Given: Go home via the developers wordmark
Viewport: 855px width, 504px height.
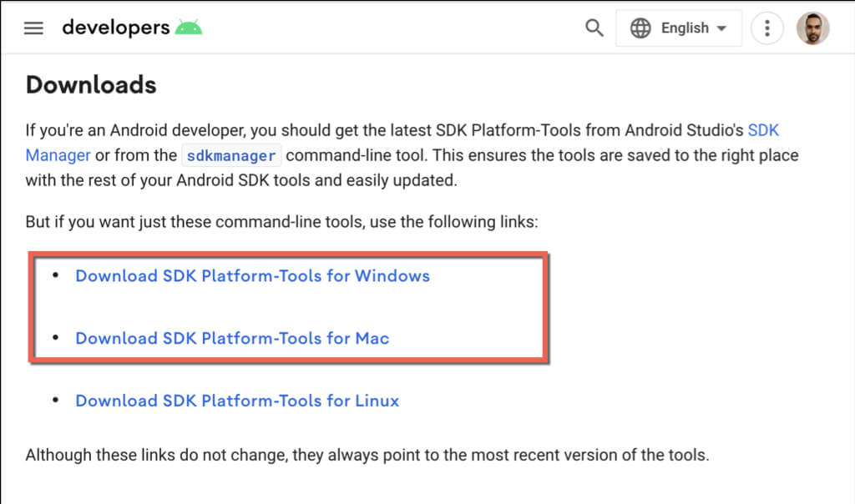Looking at the screenshot, I should coord(115,28).
